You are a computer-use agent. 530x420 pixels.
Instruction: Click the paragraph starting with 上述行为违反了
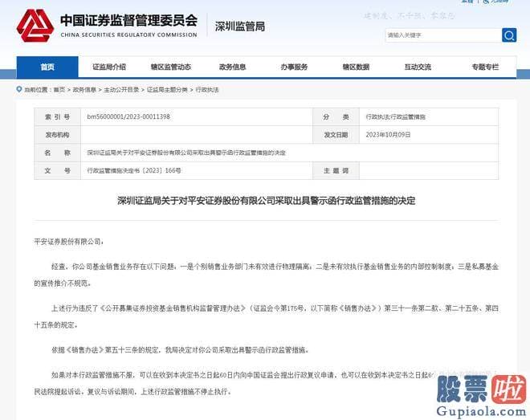(266, 316)
